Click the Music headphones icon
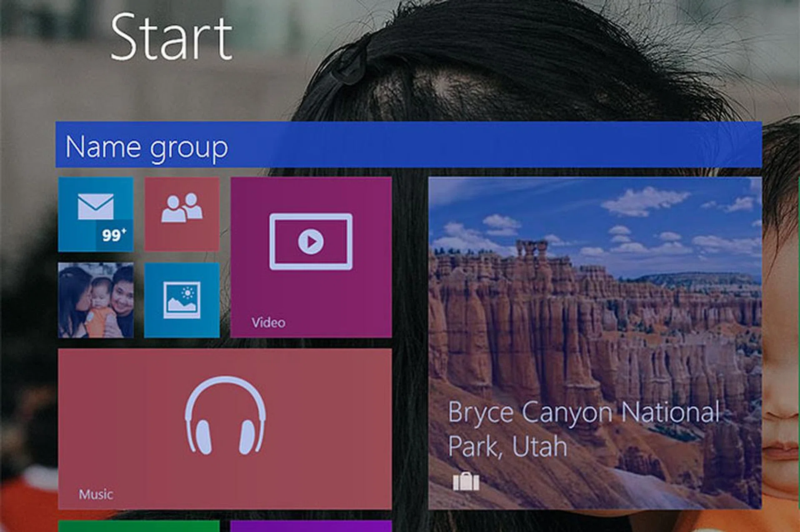This screenshot has height=532, width=800. (225, 415)
